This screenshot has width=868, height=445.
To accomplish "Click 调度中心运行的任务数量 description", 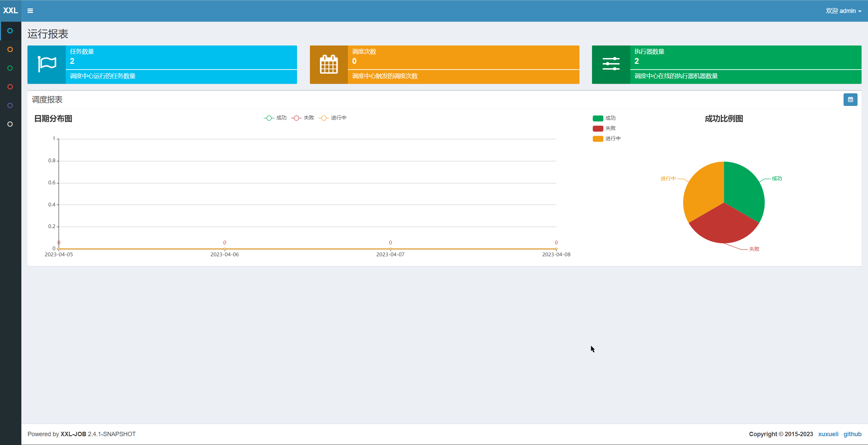I will point(103,76).
